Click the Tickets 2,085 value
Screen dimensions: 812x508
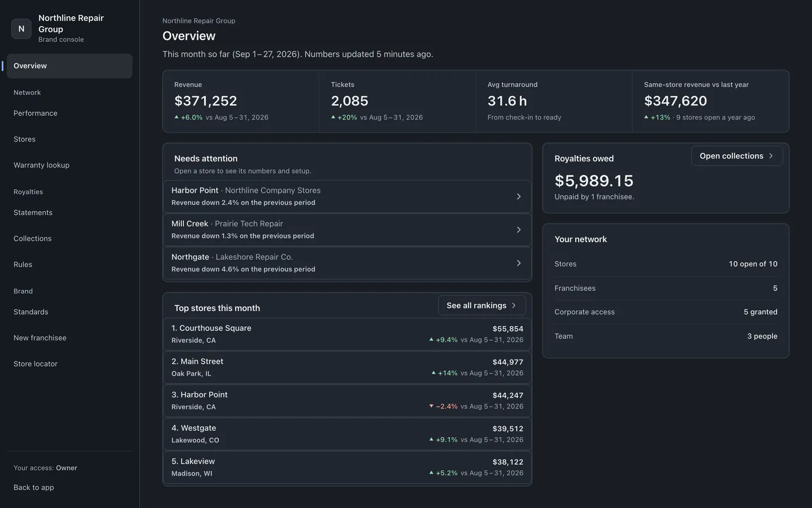(x=350, y=101)
